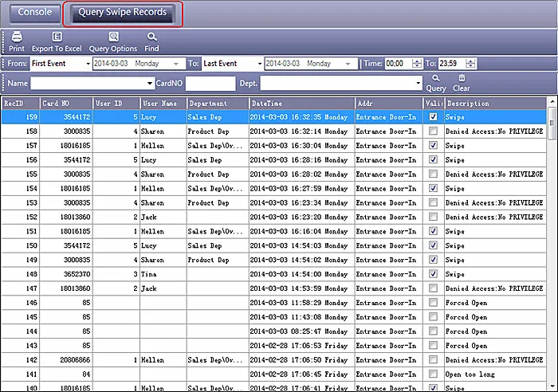Toggle Valid checkbox for record 152
Screen dimensions: 558x392
(x=433, y=217)
